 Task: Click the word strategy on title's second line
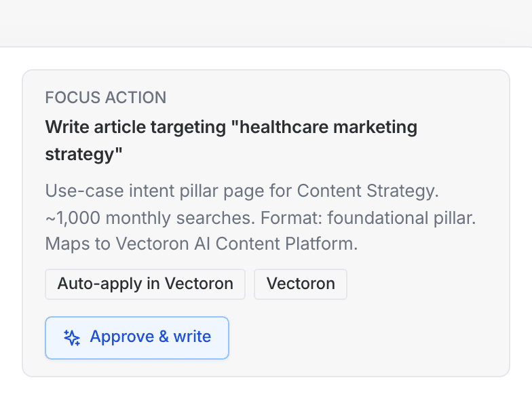83,154
